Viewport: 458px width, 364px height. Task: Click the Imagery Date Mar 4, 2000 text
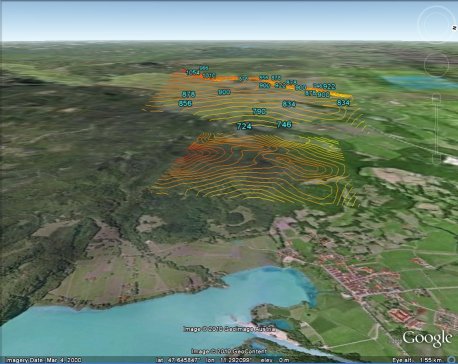(x=44, y=360)
